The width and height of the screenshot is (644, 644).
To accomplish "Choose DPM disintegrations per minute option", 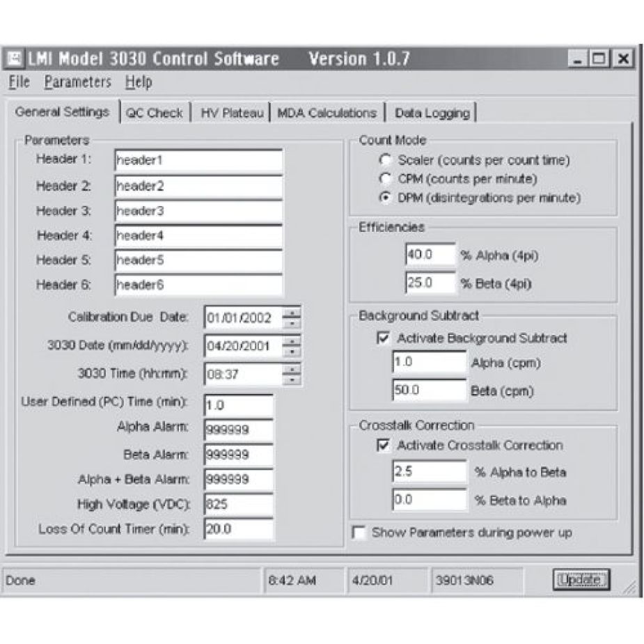I will coord(384,198).
